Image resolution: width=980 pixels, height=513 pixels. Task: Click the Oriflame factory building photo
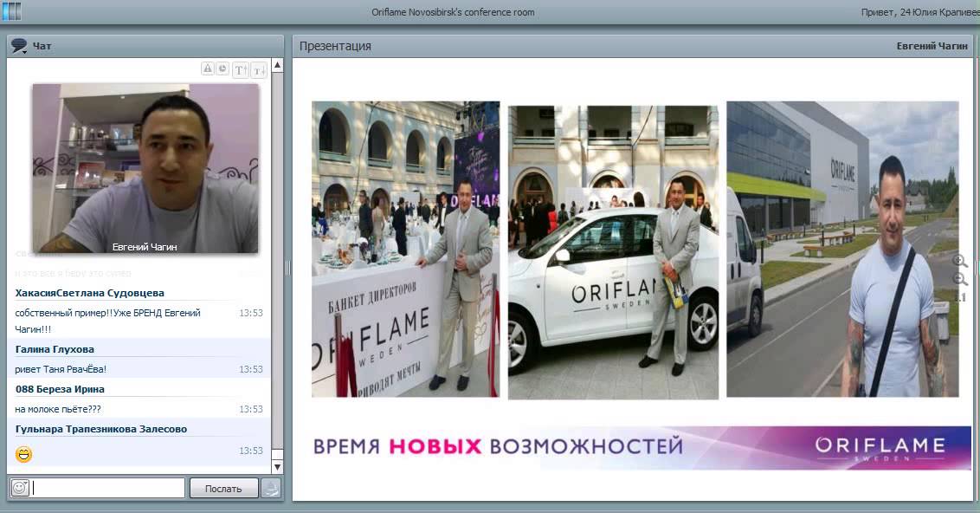click(842, 249)
